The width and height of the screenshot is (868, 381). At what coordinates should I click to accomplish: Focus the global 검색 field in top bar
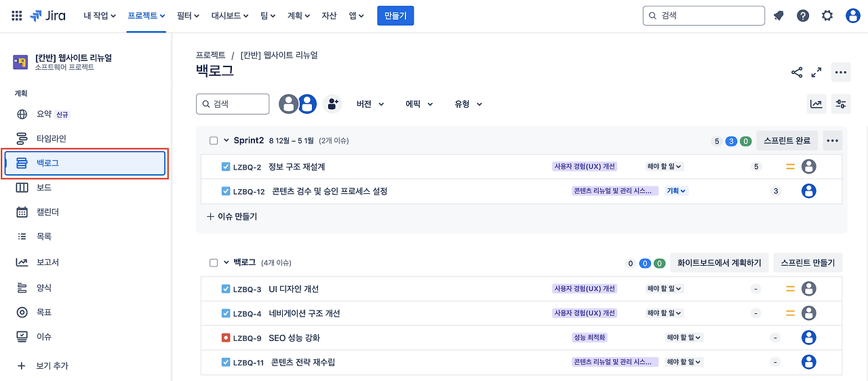tap(704, 16)
